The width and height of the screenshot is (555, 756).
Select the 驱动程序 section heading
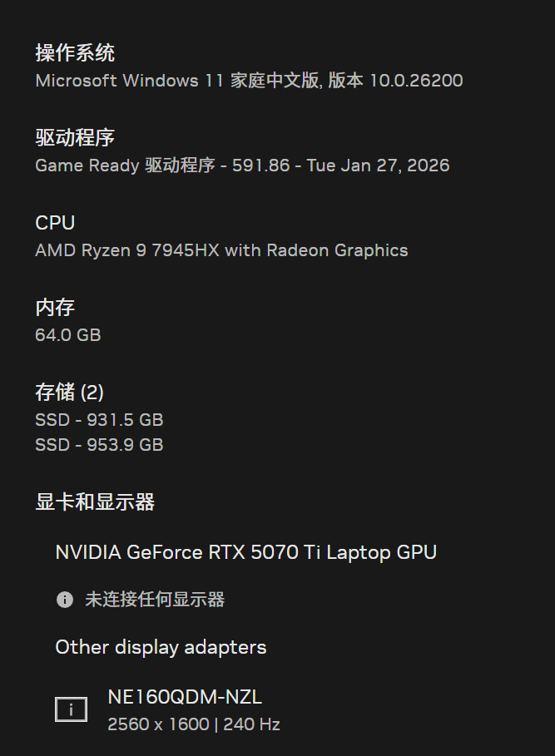tap(75, 138)
